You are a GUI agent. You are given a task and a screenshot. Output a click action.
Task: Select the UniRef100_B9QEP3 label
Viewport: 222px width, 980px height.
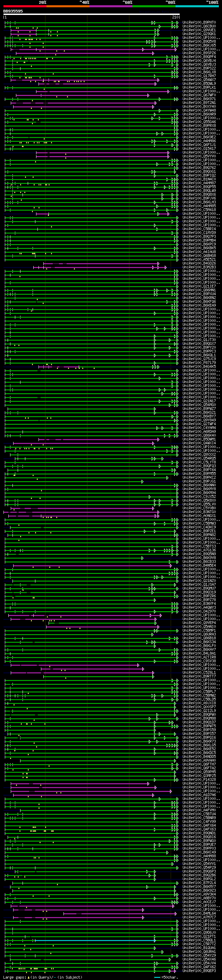(199, 971)
